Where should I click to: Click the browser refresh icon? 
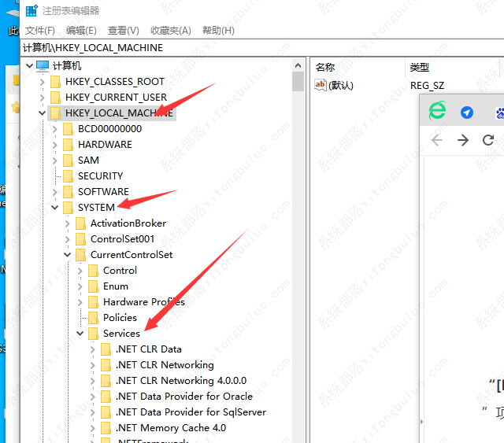pos(488,140)
